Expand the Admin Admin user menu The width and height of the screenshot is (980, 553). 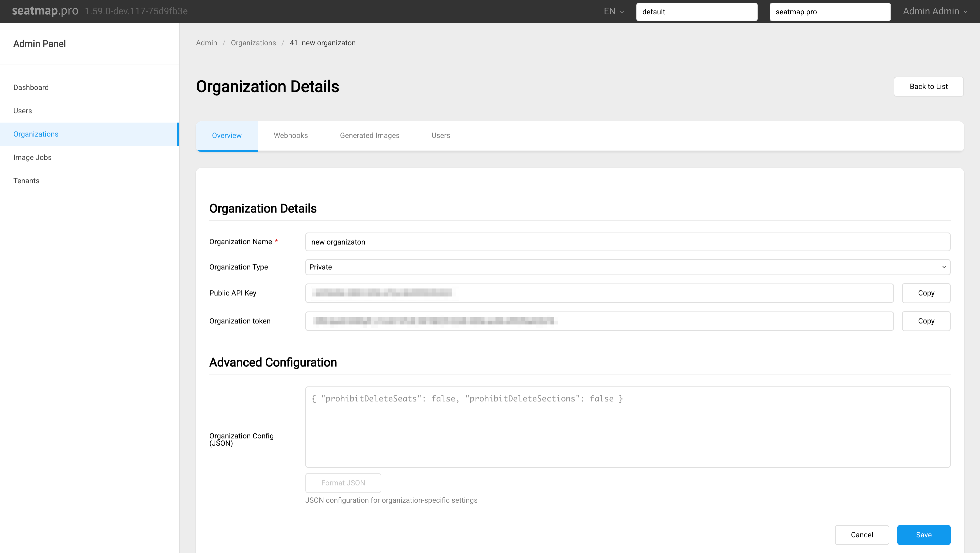935,11
